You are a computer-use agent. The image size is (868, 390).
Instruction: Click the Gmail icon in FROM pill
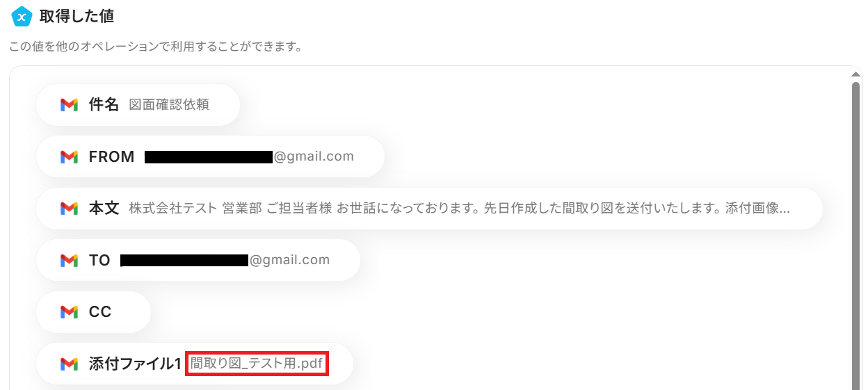pyautogui.click(x=69, y=157)
